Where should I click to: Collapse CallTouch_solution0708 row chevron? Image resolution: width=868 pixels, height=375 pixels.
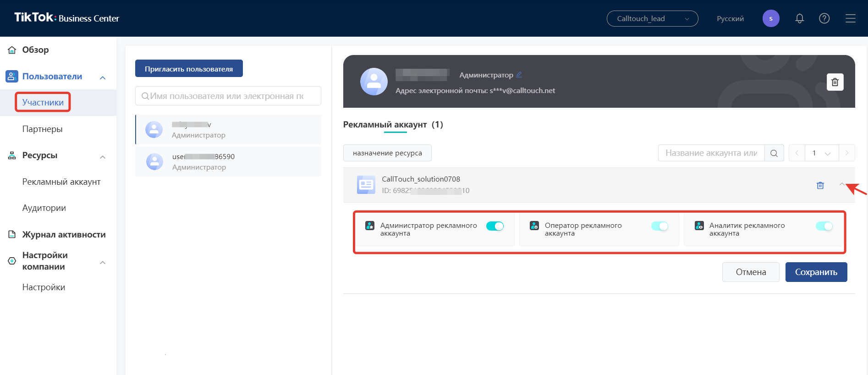(x=842, y=184)
